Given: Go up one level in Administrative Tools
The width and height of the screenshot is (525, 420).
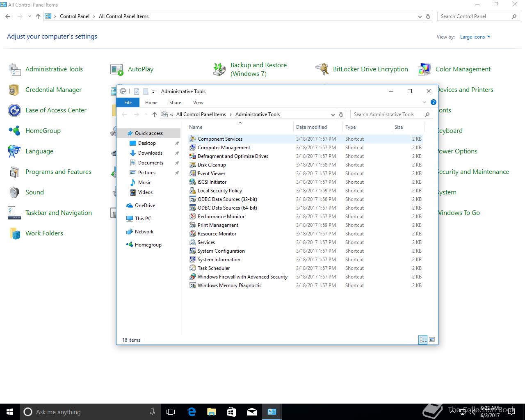Looking at the screenshot, I should tap(155, 114).
